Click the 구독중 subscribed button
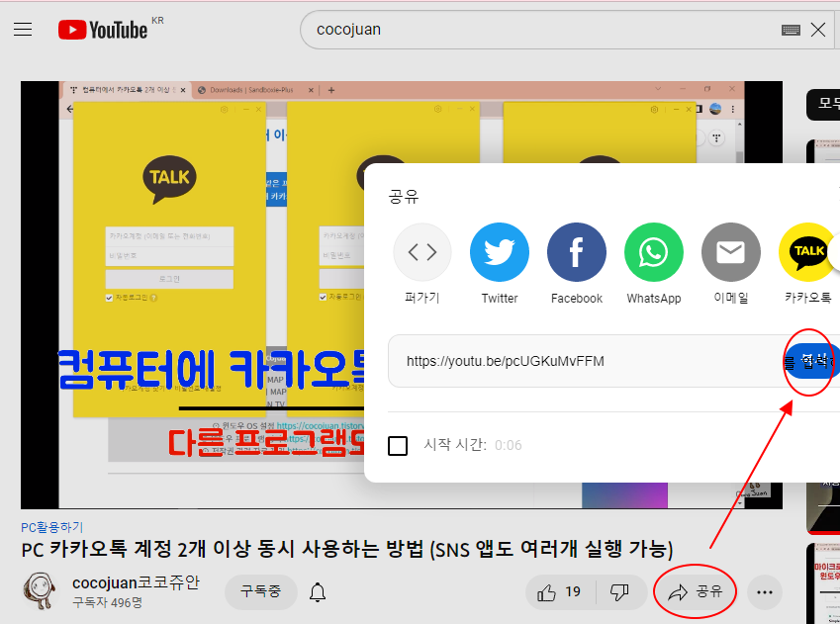840x624 pixels. 261,591
